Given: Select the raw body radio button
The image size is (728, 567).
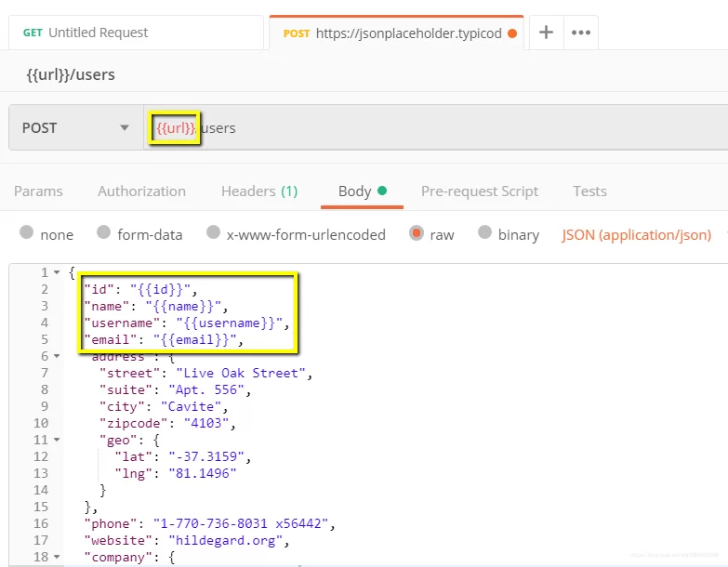Looking at the screenshot, I should pyautogui.click(x=417, y=233).
